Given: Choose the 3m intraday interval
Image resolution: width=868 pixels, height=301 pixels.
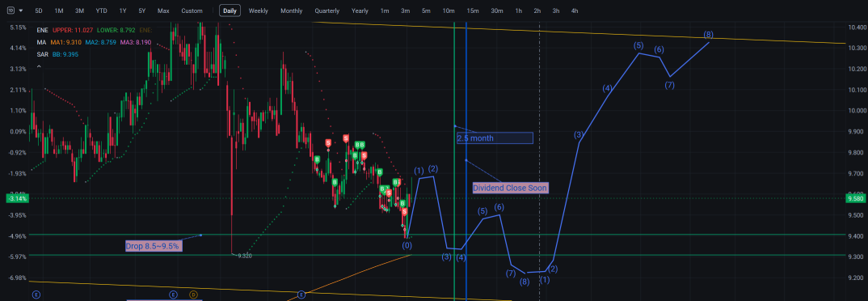Looking at the screenshot, I should (405, 11).
